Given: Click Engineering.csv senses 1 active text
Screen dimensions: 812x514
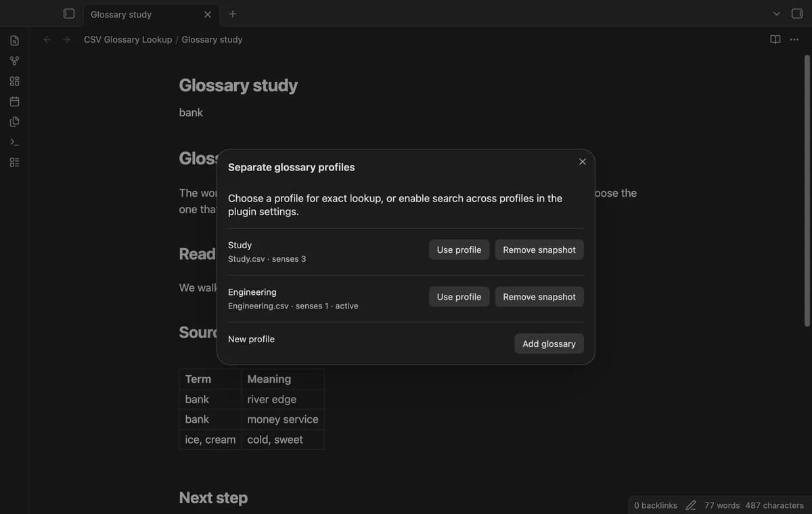Looking at the screenshot, I should [293, 306].
